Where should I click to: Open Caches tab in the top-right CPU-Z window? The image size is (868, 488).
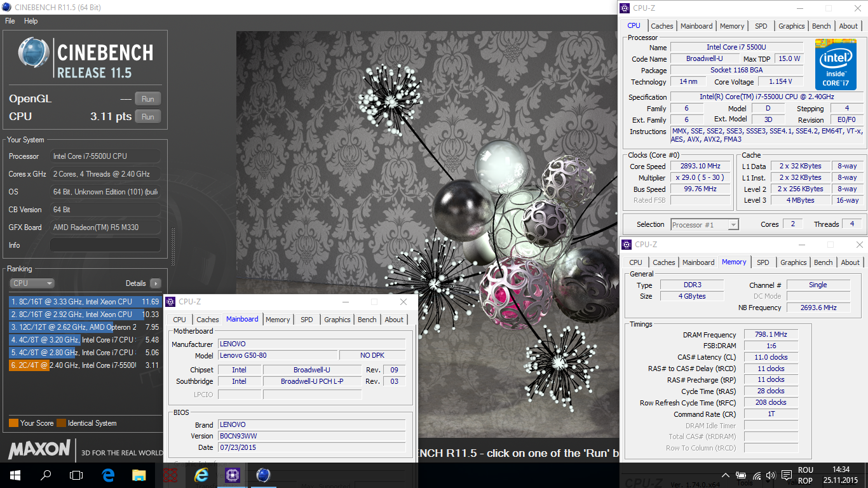[x=661, y=26]
